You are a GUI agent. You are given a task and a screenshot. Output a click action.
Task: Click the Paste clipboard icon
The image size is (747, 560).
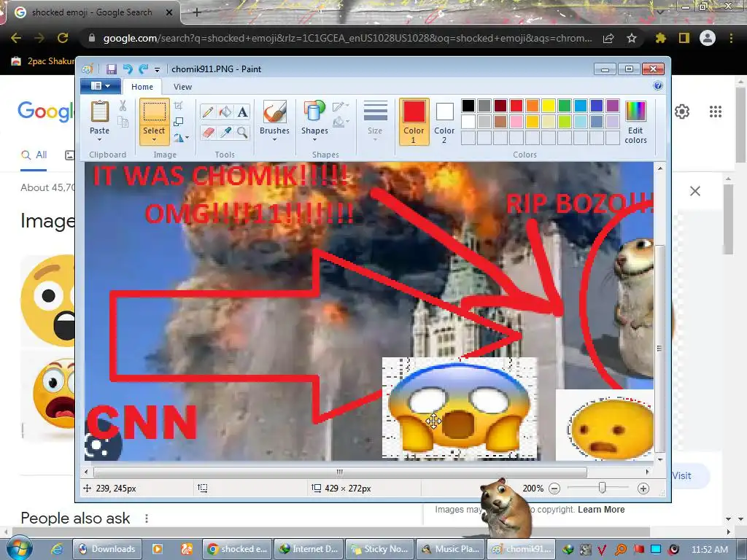[x=99, y=112]
